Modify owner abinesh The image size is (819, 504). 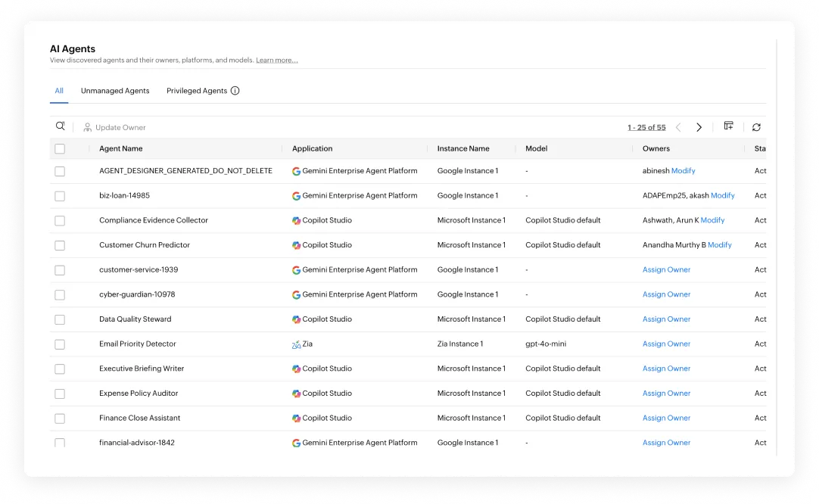click(684, 171)
